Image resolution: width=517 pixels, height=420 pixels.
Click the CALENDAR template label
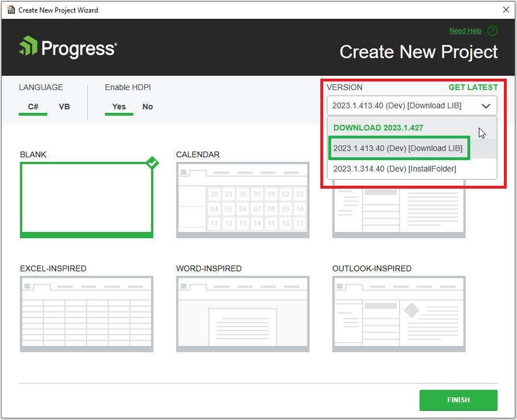click(x=198, y=154)
